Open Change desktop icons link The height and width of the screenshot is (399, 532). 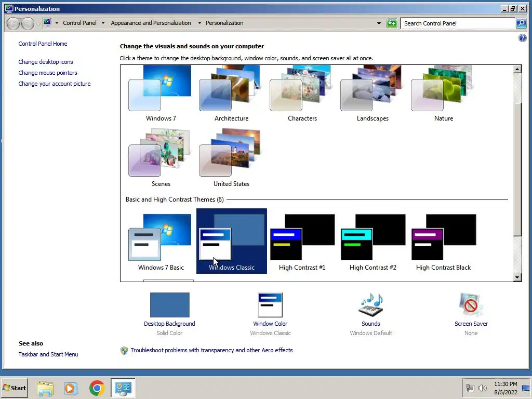point(46,62)
